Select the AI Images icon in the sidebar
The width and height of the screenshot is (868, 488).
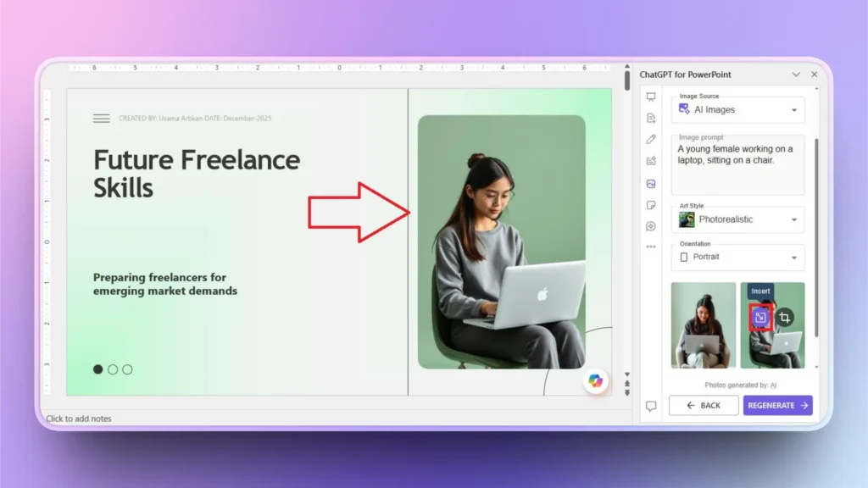pyautogui.click(x=651, y=183)
